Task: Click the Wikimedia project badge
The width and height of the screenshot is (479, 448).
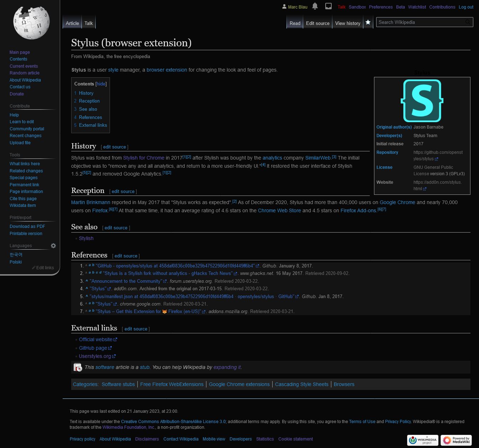Action: 423,440
